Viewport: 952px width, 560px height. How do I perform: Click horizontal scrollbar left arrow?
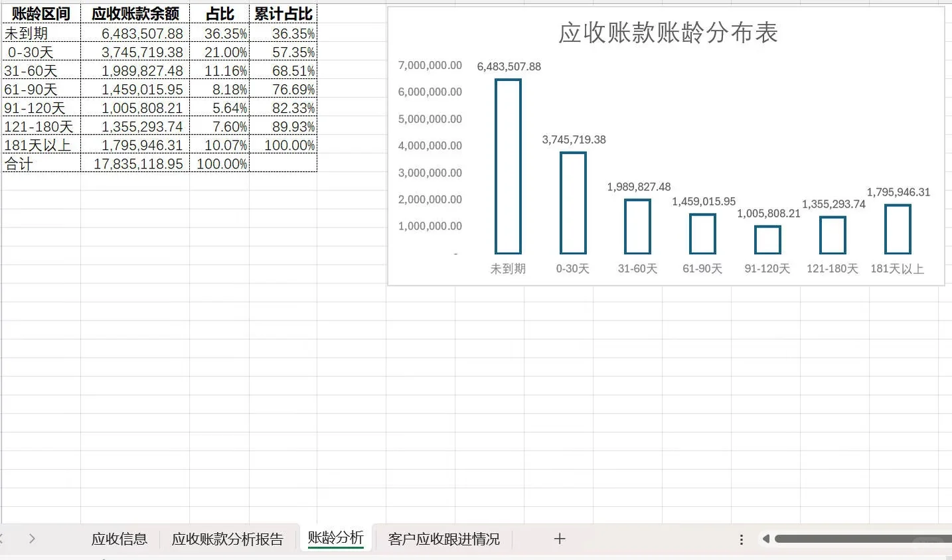(766, 539)
